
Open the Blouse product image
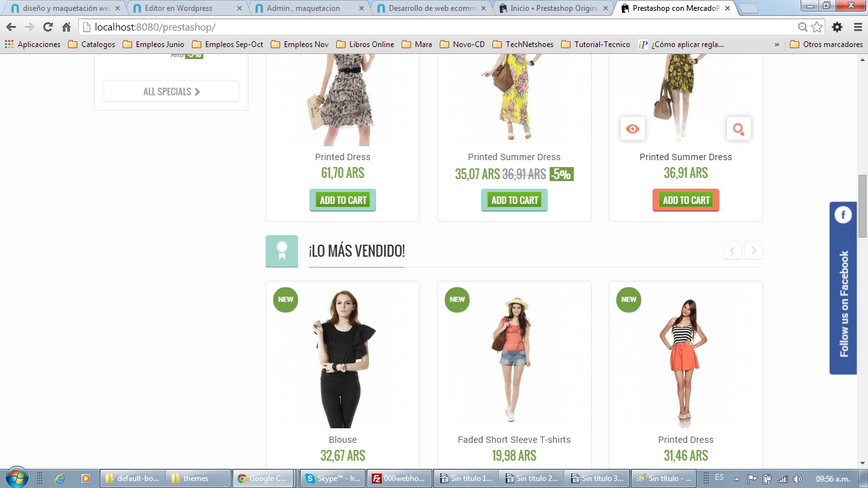[342, 358]
